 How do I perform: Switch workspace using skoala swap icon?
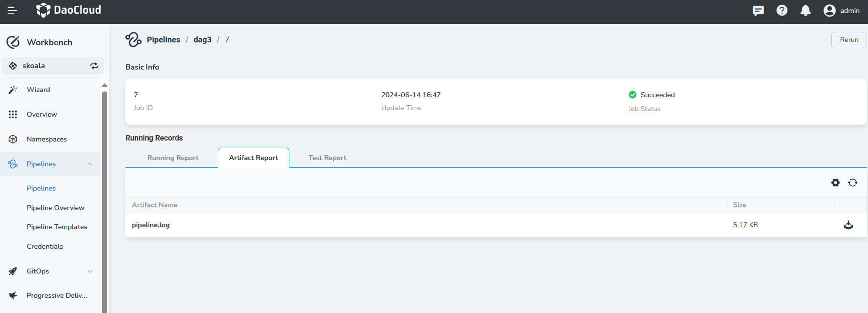(x=94, y=66)
